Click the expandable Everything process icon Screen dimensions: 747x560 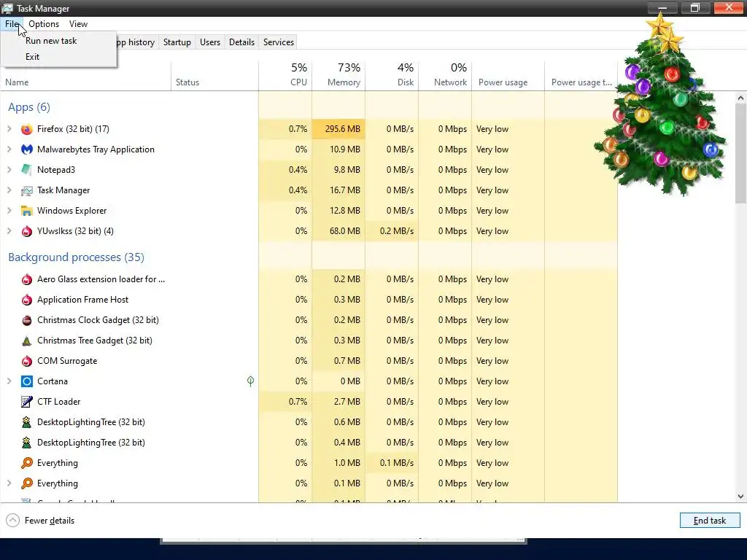[x=27, y=483]
